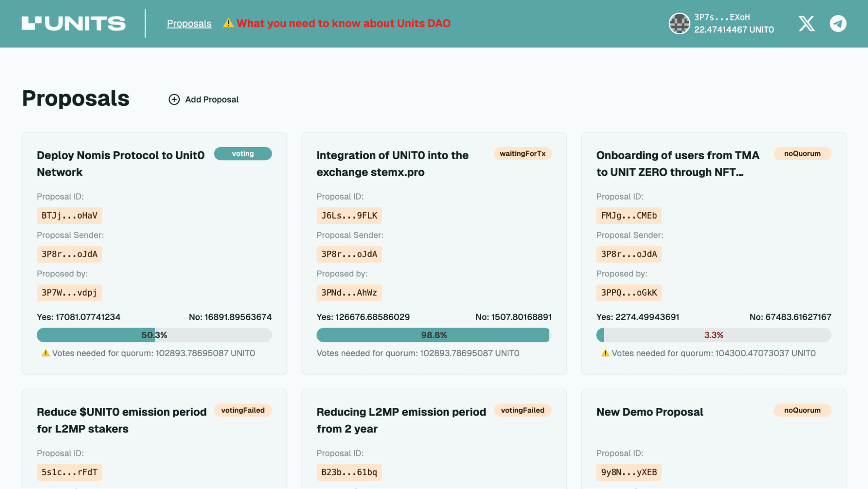This screenshot has width=868, height=489.
Task: Click the 'voting' status badge
Action: point(243,154)
